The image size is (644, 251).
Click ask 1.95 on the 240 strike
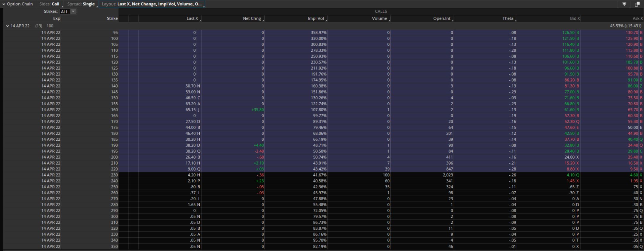coord(634,181)
